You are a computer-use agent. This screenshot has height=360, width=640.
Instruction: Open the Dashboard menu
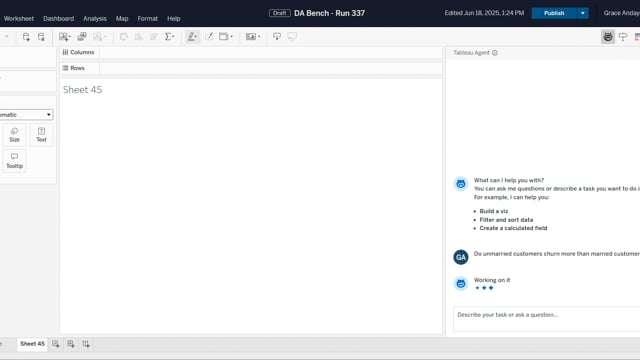pos(59,19)
